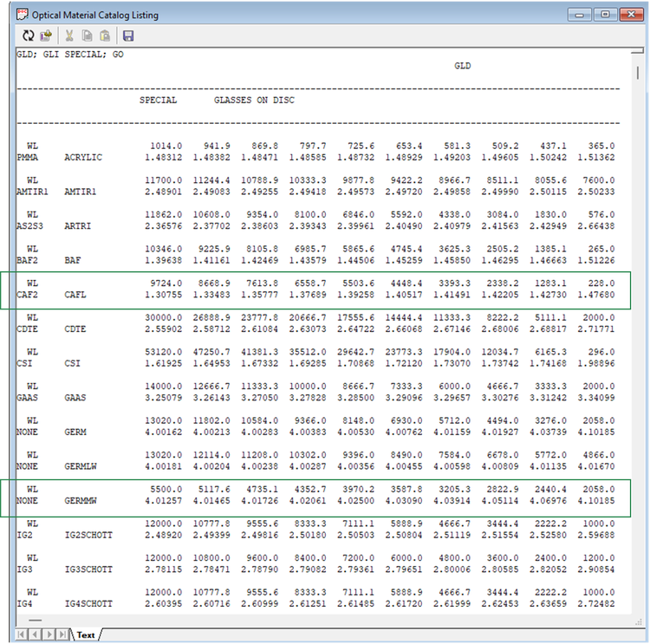Click the IG4 index value "2.72482"

[596, 604]
